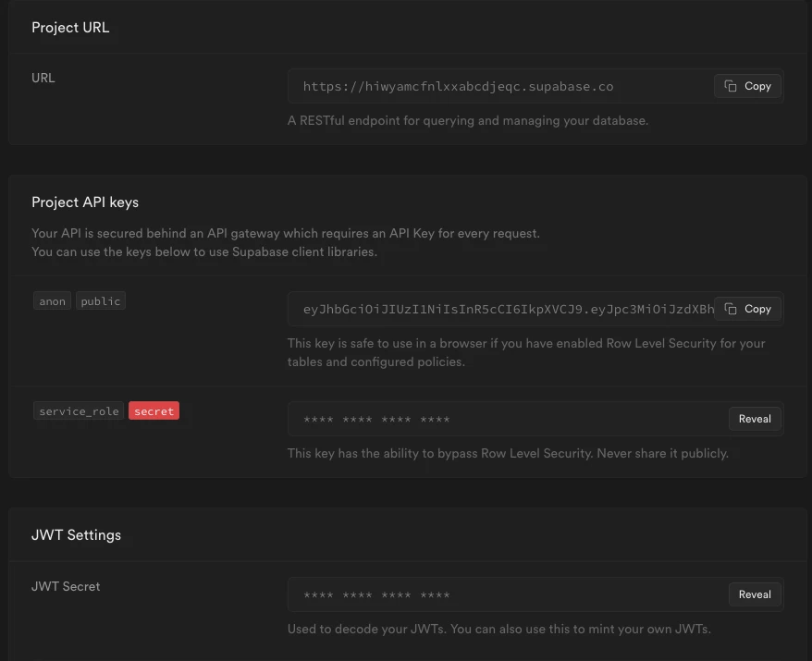Select the Project URL input field
Screen dimensions: 812x661
[481, 86]
